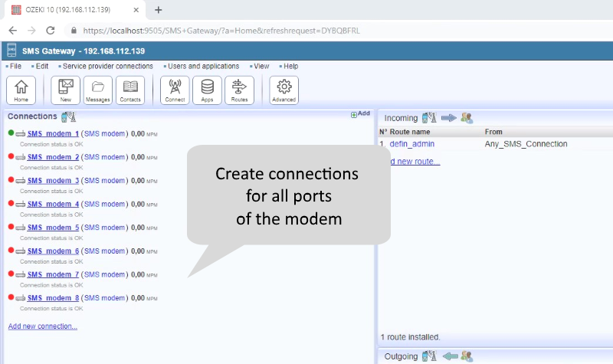Open the Apps database icon
This screenshot has width=613, height=364.
pos(207,90)
